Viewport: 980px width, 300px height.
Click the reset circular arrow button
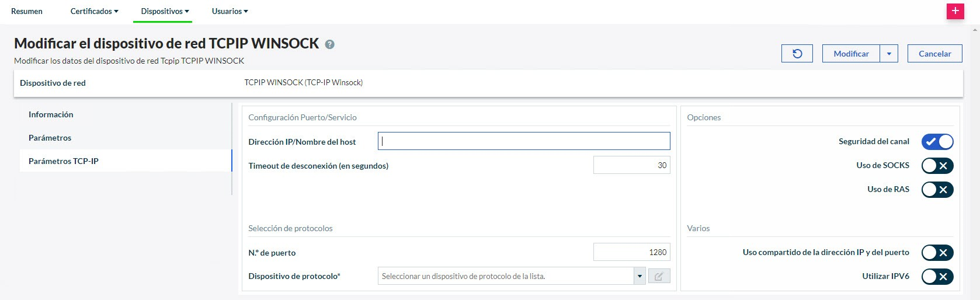tap(797, 54)
